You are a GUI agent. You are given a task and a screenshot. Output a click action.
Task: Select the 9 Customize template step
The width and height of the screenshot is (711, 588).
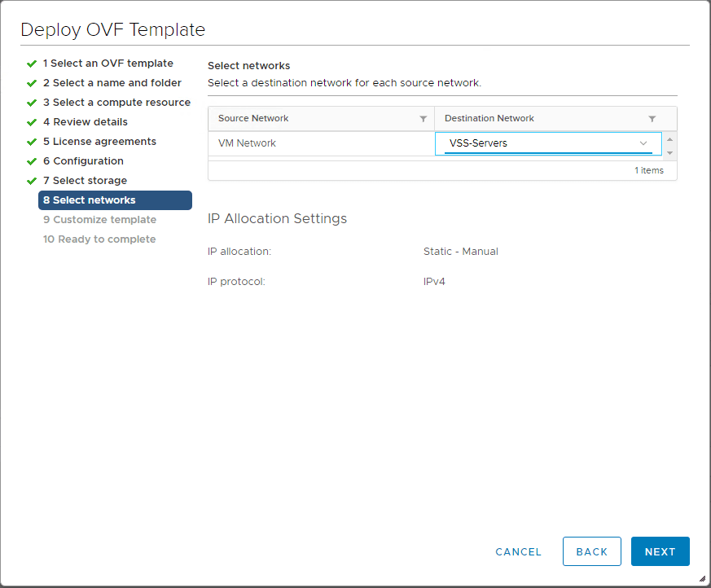point(99,219)
